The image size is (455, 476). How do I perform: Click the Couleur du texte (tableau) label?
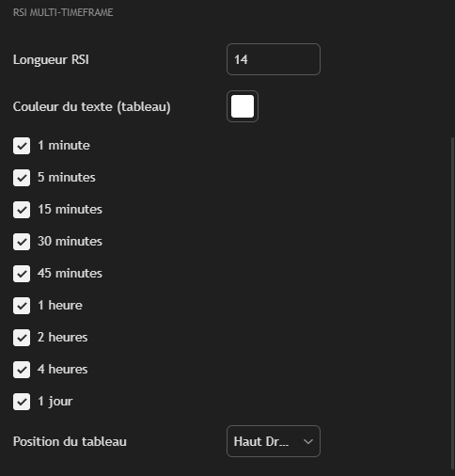click(x=92, y=106)
